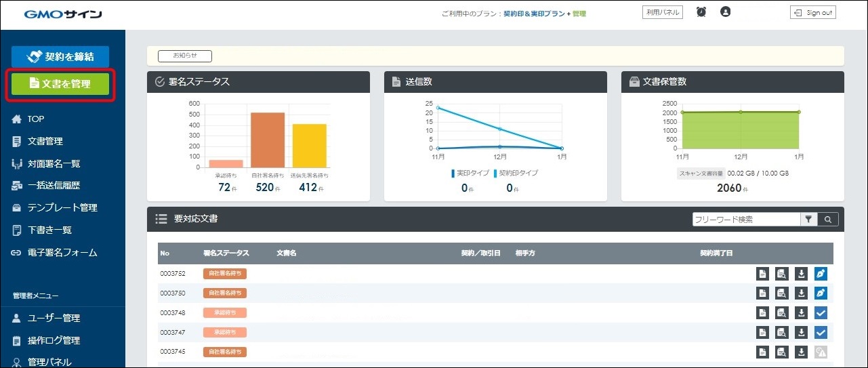Go to テンプレート管理 in the sidebar
This screenshot has height=368, width=868.
pyautogui.click(x=62, y=207)
